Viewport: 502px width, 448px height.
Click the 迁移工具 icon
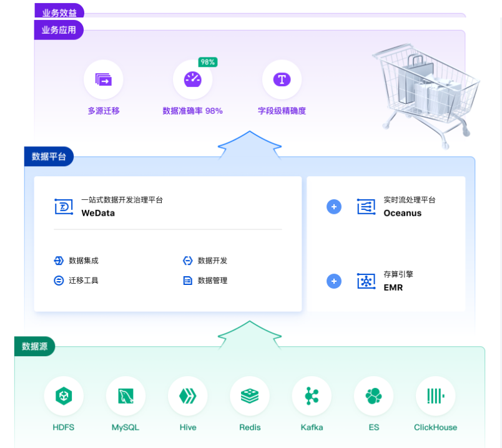click(x=59, y=281)
